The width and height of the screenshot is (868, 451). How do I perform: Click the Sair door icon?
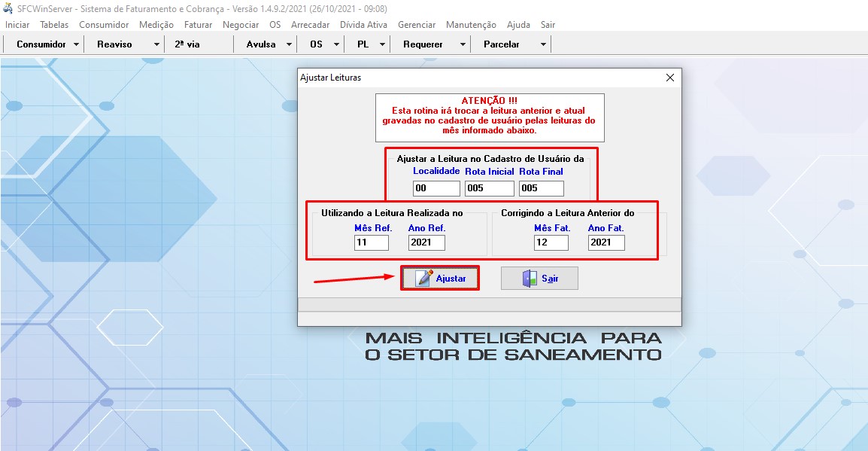[530, 279]
